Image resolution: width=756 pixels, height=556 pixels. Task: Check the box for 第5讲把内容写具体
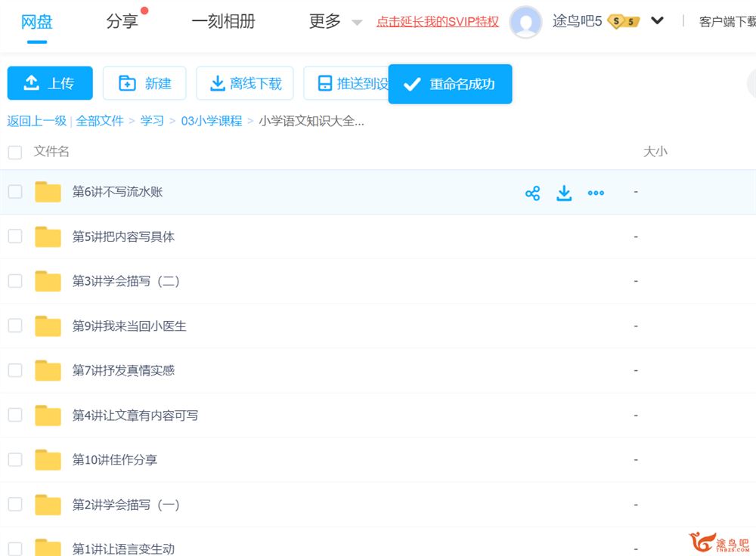15,236
